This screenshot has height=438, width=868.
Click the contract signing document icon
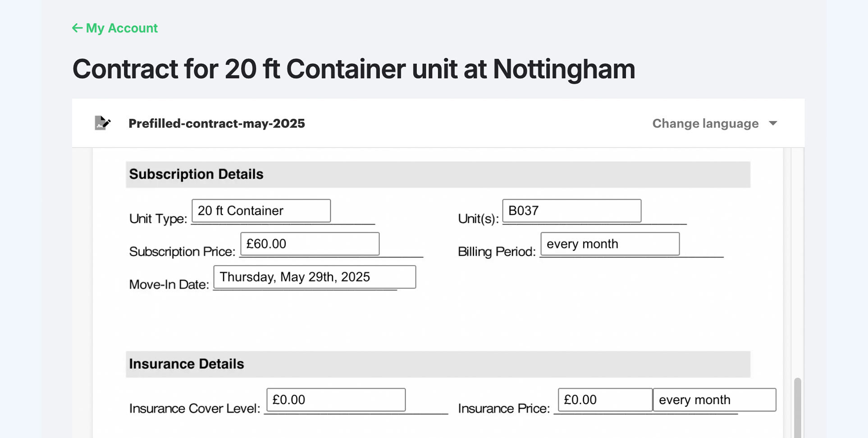pos(102,123)
